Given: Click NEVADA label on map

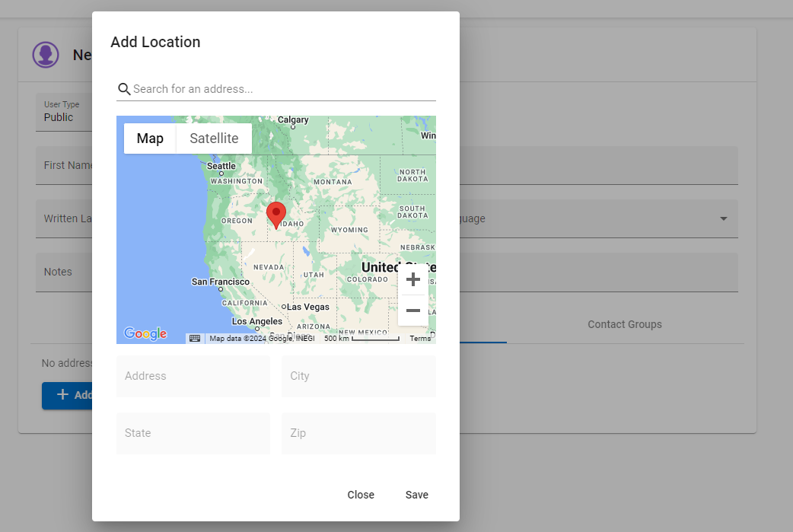Looking at the screenshot, I should pyautogui.click(x=269, y=267).
